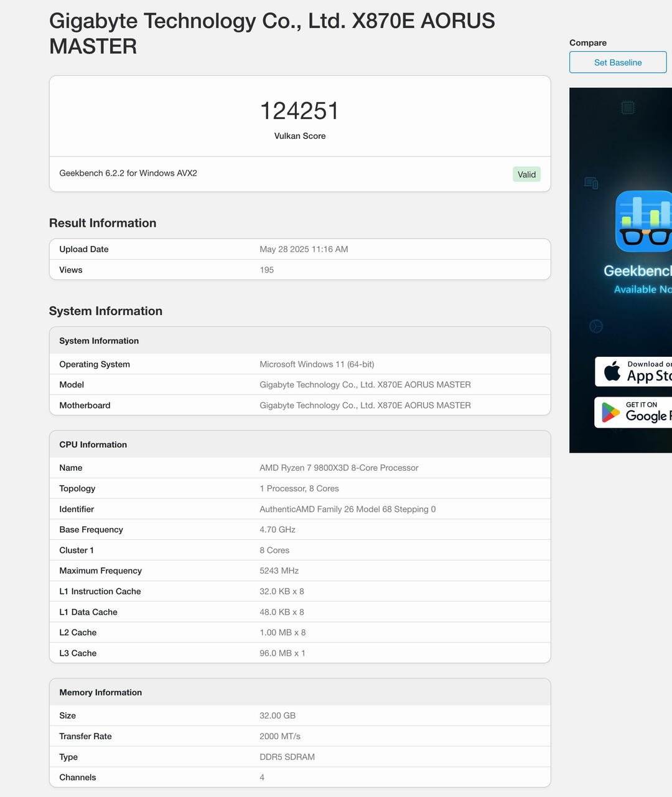Image resolution: width=672 pixels, height=797 pixels.
Task: Click Cluster 1 value 8 Cores
Action: [274, 550]
